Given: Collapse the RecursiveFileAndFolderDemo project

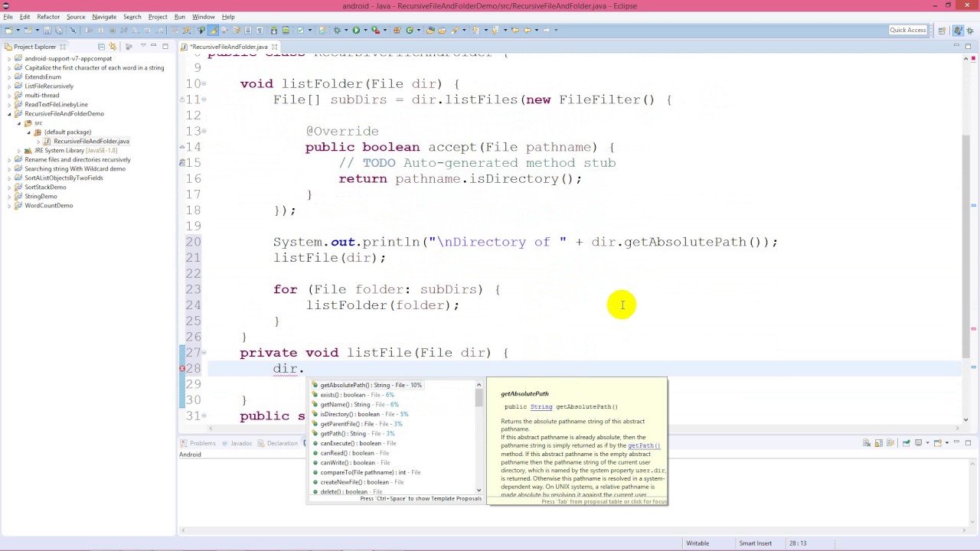Looking at the screenshot, I should tap(9, 113).
